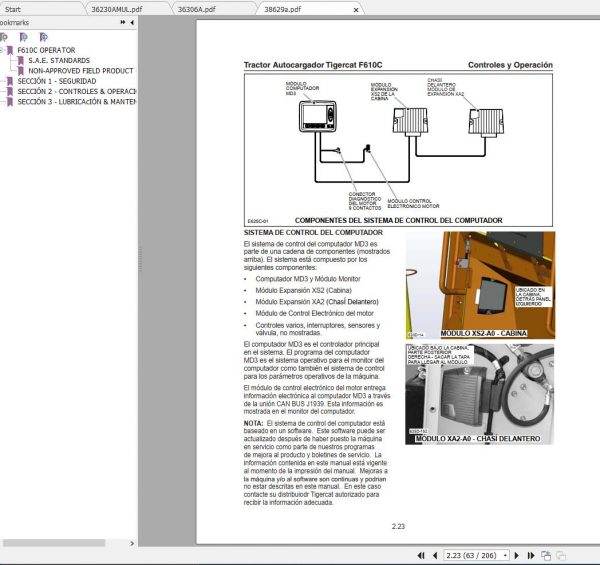
Task: Click the horizontal scrollbar in bookmarks panel
Action: click(x=54, y=543)
